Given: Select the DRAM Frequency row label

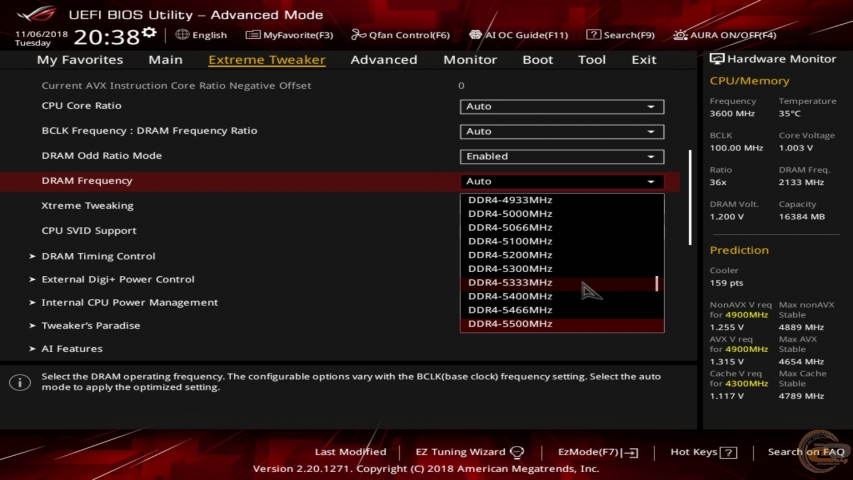Looking at the screenshot, I should pos(87,181).
